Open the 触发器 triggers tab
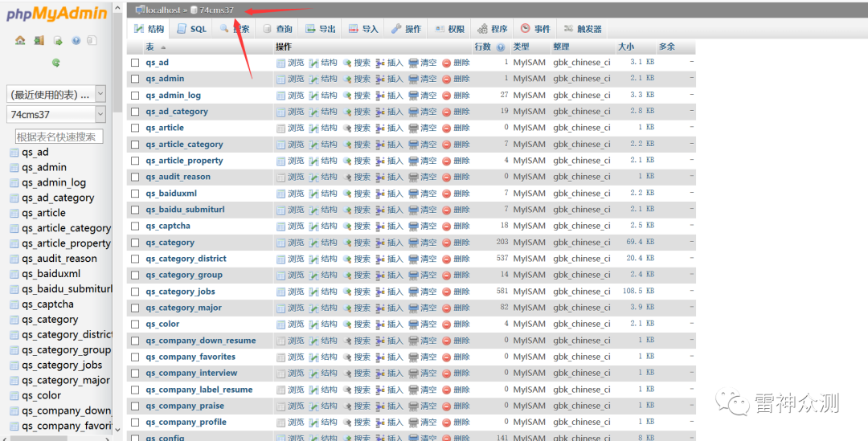Viewport: 868px width, 441px height. (583, 29)
